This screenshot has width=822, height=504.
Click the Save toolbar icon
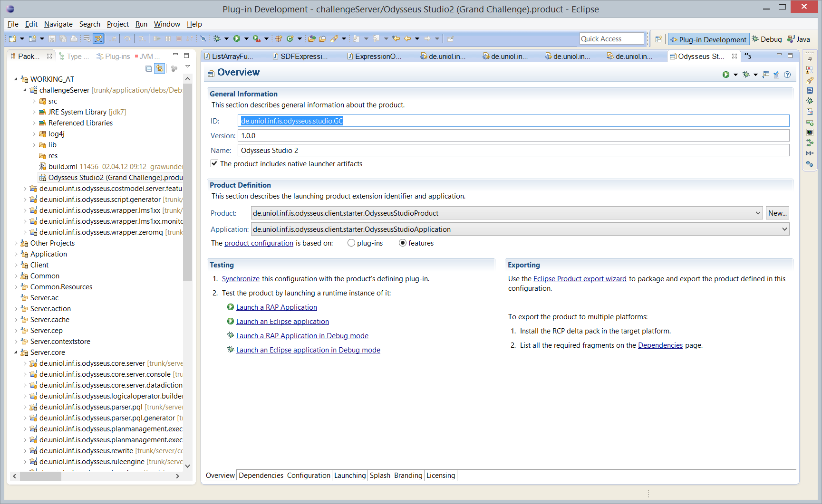52,39
